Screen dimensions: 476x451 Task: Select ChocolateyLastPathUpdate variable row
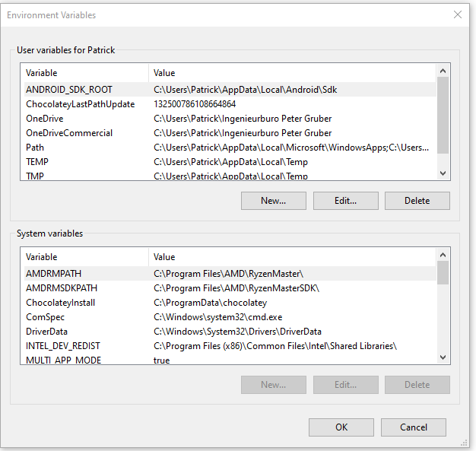230,104
